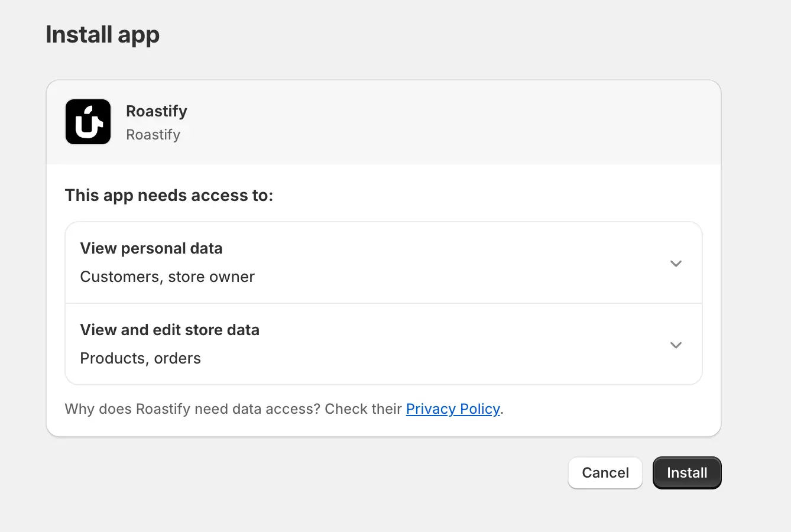
Task: Select the gray Roastify developer name
Action: (x=153, y=135)
